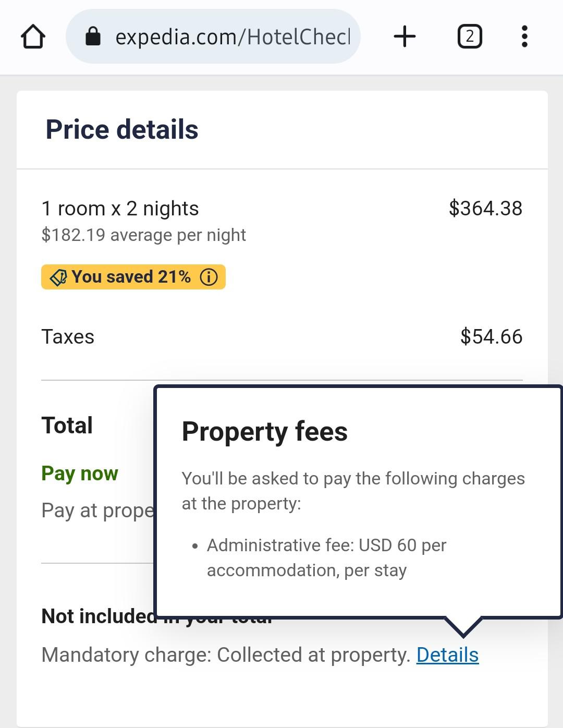This screenshot has width=563, height=728.
Task: Click the "1 room x 2 nights" line
Action: tap(120, 209)
